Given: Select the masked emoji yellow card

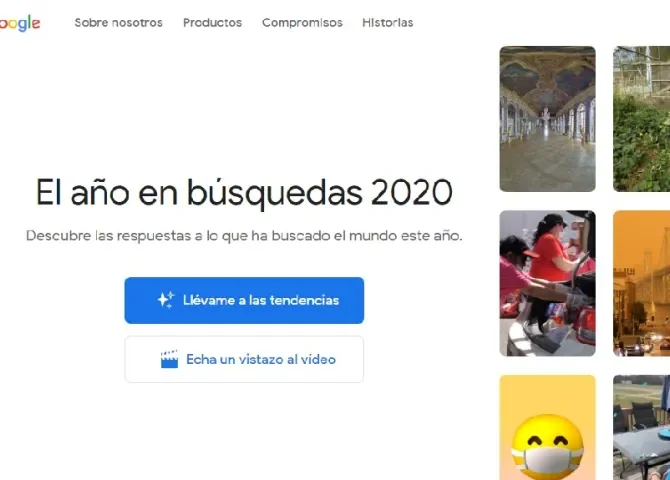Looking at the screenshot, I should [547, 427].
